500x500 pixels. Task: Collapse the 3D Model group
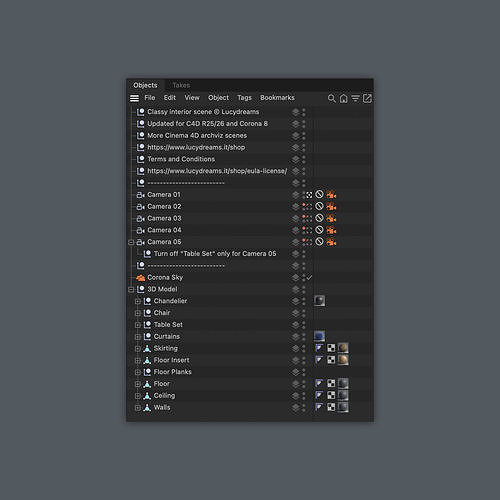(131, 289)
